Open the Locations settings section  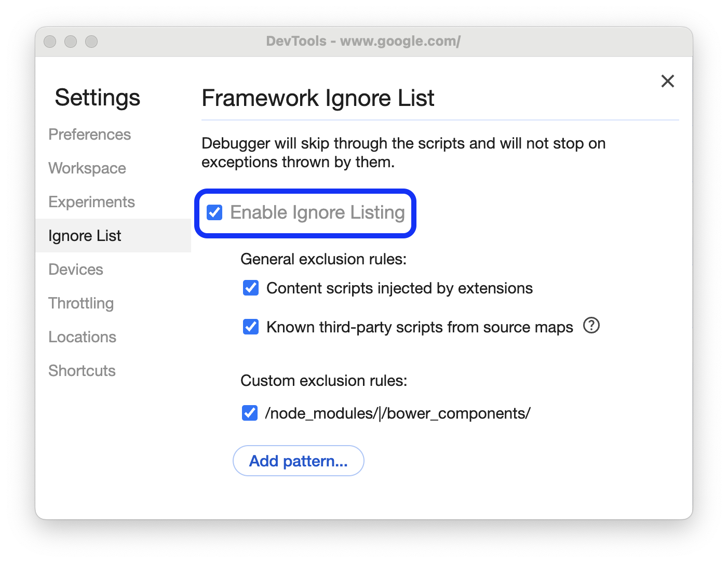point(82,337)
